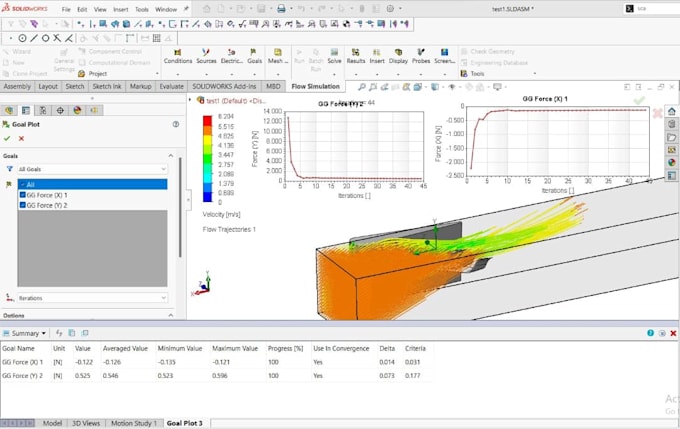Click the Project icon in the ribbon
Image resolution: width=680 pixels, height=429 pixels.
[81, 74]
